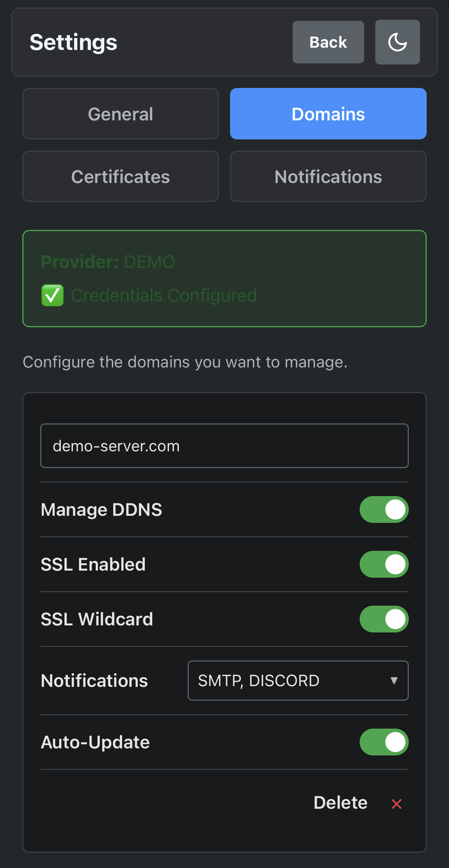The height and width of the screenshot is (868, 449).
Task: Click the Credentials Configured label
Action: pos(164,296)
